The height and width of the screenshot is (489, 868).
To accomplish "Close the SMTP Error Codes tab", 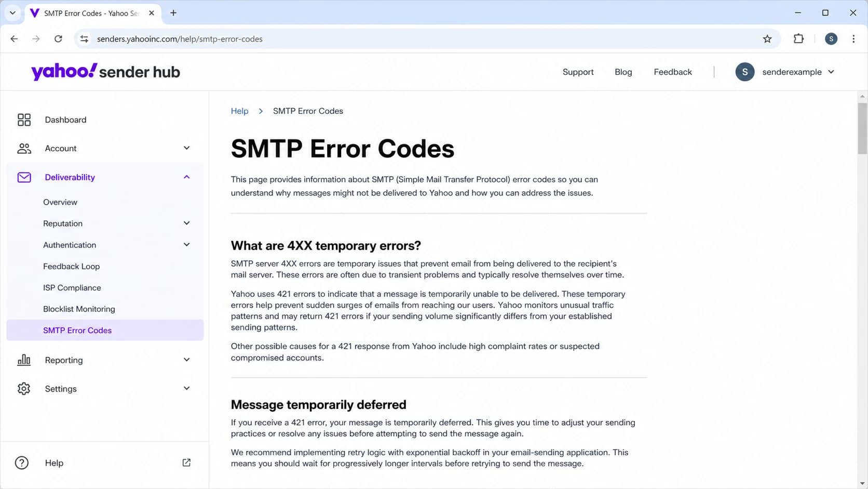I will tap(152, 13).
